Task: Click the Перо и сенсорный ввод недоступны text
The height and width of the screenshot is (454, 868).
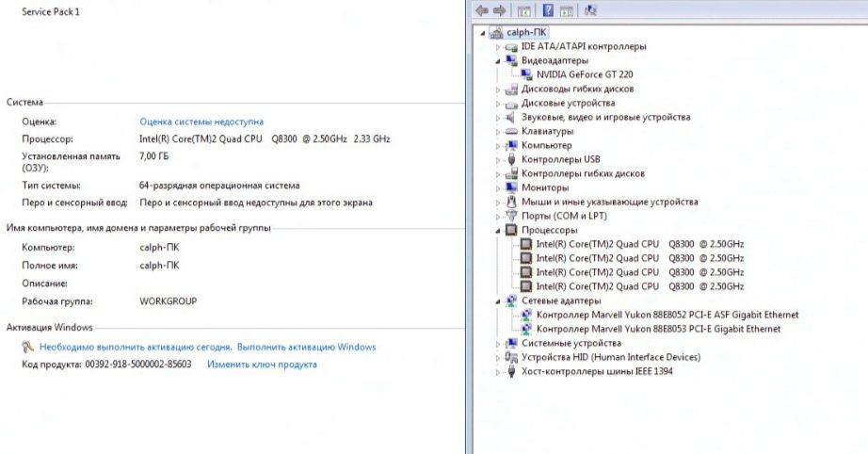Action: point(256,203)
